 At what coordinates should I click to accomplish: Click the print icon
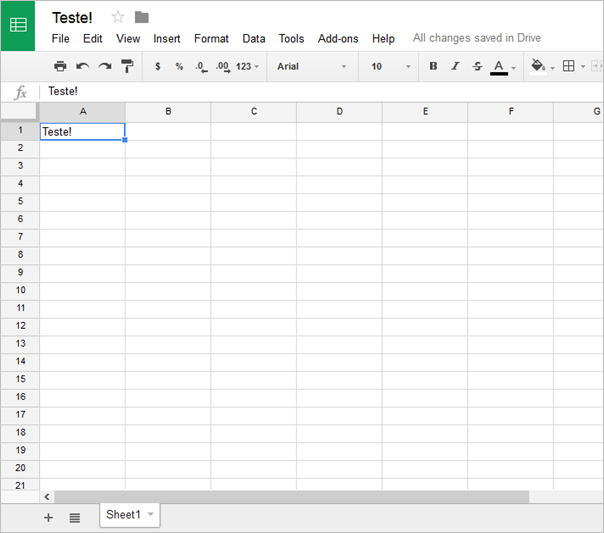click(60, 66)
